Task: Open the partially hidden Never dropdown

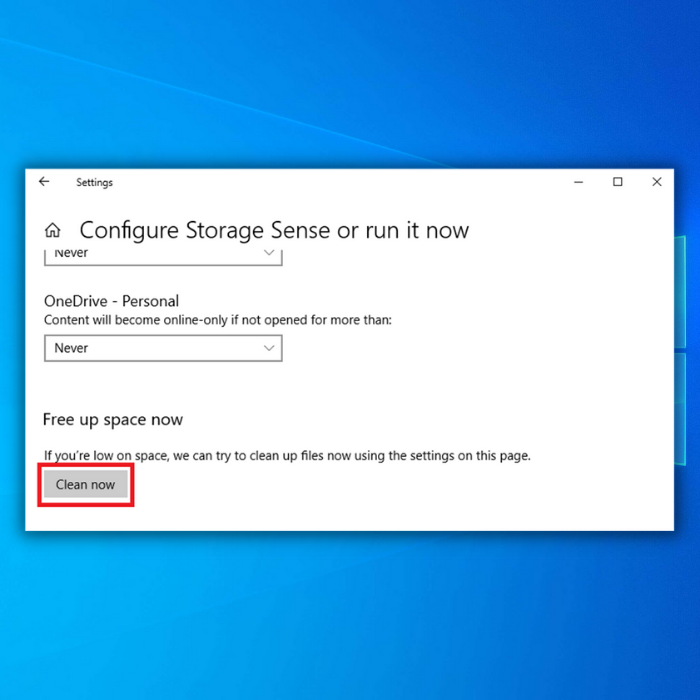Action: pos(163,256)
